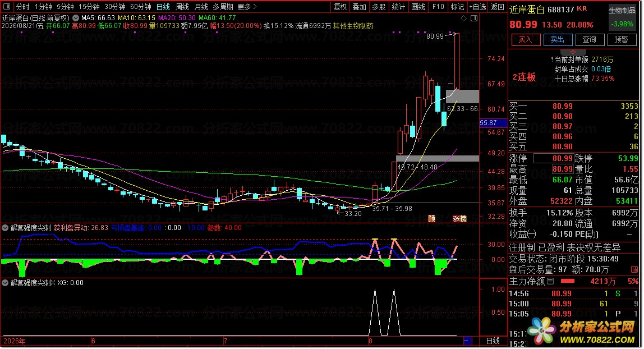Click the KR tag beside the stock code
The image size is (644, 349).
(x=582, y=8)
